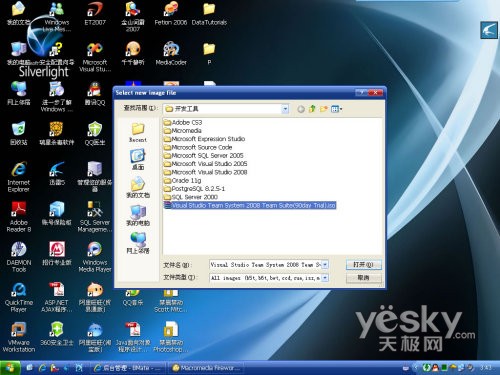Image resolution: width=500 pixels, height=375 pixels.
Task: Click Internet Explorer quick launch icon
Action: 42,368
